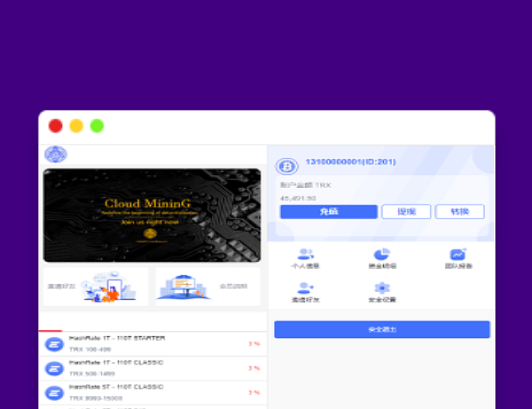Click the HashRate 1T-110T STARTER plan icon

coord(54,344)
